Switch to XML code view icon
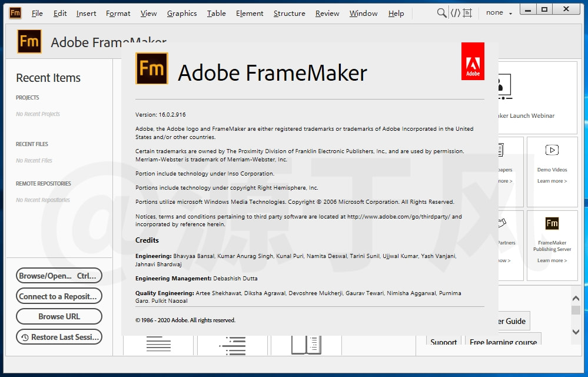The height and width of the screenshot is (377, 588). 455,13
